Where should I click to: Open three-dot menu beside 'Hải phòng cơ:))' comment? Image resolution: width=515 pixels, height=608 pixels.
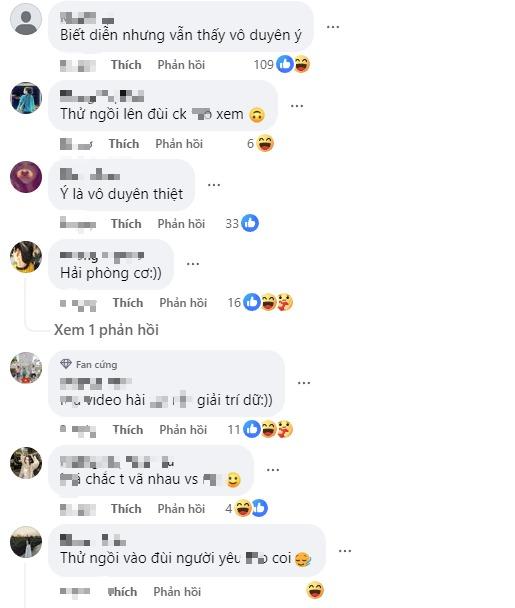click(193, 264)
